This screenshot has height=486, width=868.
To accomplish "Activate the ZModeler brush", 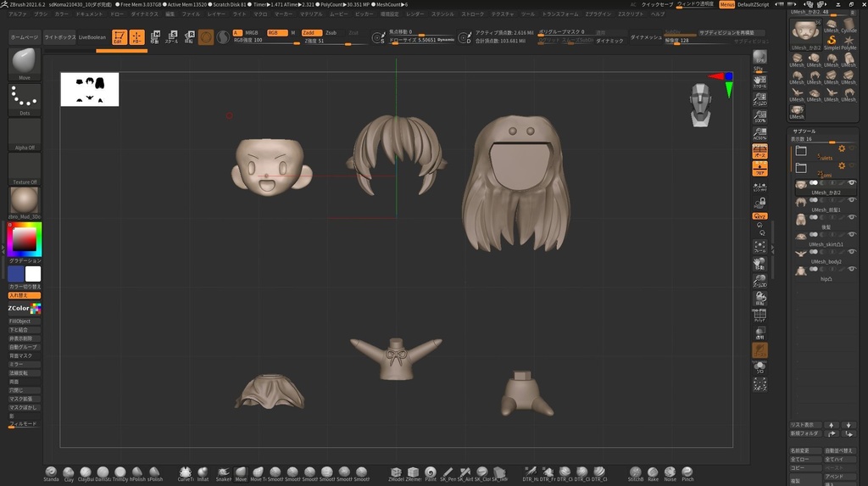I will 396,472.
